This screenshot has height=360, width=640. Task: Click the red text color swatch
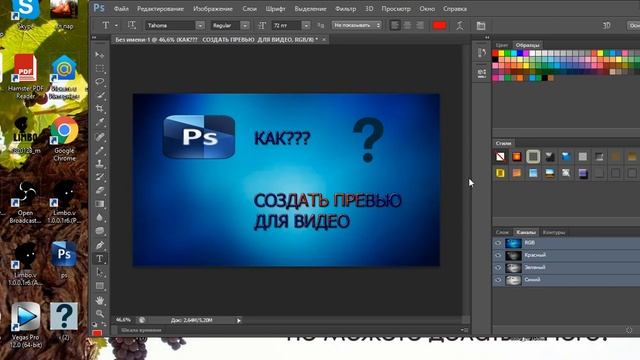[439, 25]
